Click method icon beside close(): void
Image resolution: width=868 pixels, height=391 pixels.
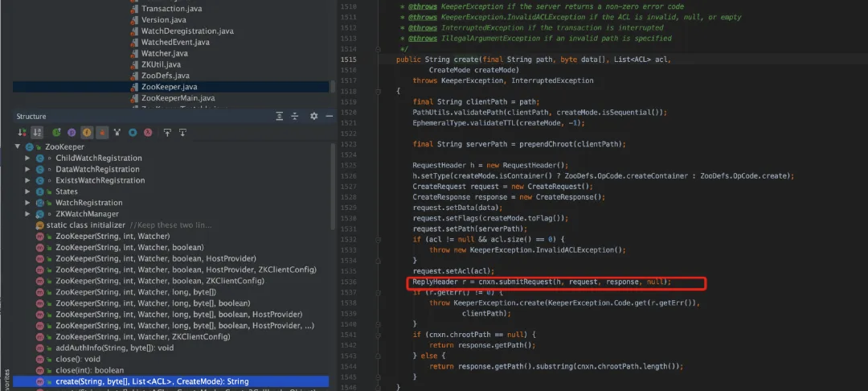pyautogui.click(x=40, y=360)
